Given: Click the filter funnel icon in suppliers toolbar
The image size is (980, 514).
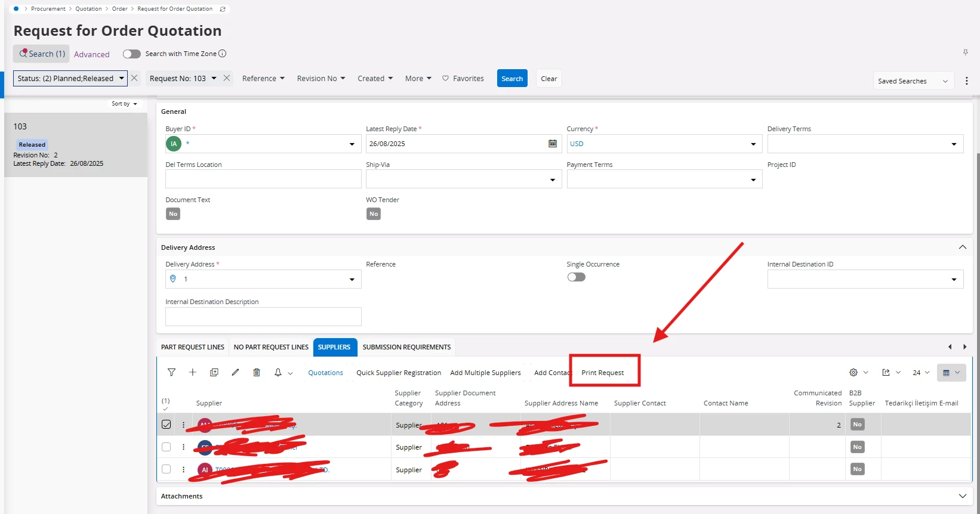Looking at the screenshot, I should pyautogui.click(x=171, y=373).
